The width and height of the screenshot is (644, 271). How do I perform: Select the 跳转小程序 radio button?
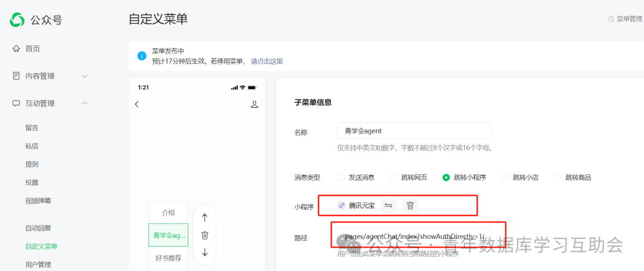[445, 178]
